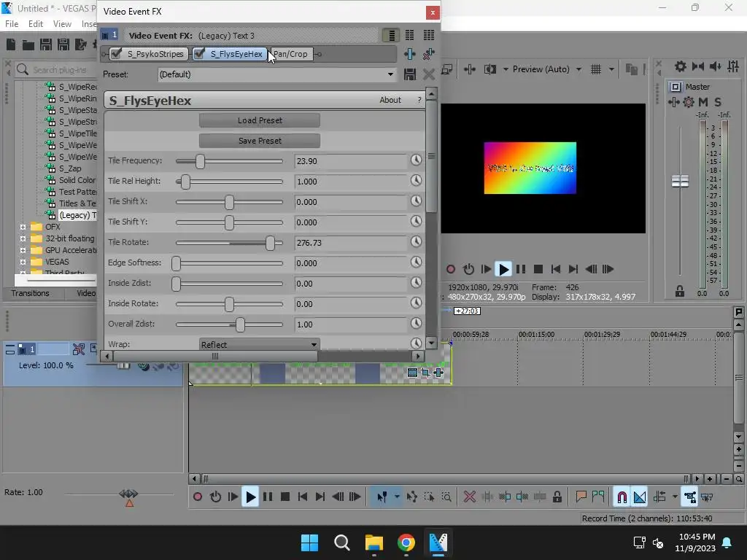
Task: Open split screen view dropdown arrow
Action: coord(506,69)
